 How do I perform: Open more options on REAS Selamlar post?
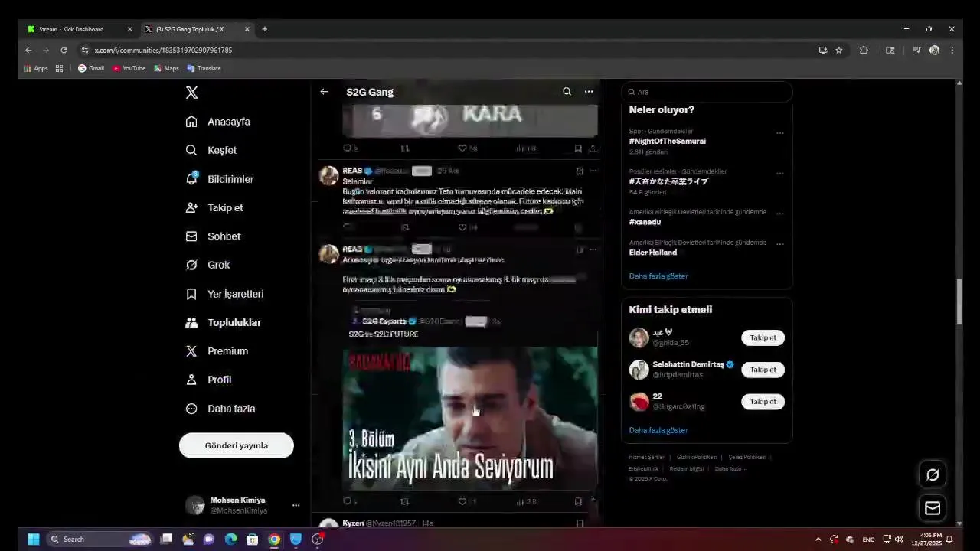coord(593,171)
